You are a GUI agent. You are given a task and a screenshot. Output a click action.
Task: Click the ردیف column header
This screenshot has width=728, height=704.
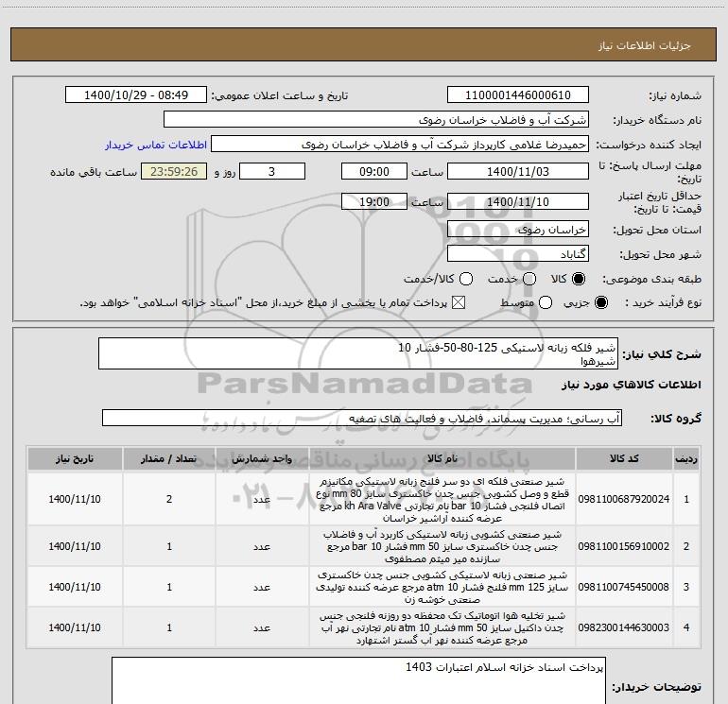(x=686, y=458)
